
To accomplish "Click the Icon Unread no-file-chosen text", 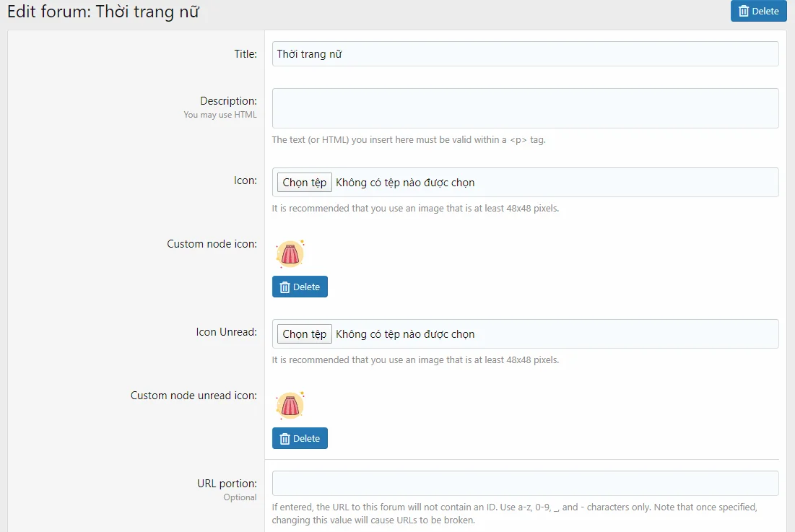I will point(405,334).
